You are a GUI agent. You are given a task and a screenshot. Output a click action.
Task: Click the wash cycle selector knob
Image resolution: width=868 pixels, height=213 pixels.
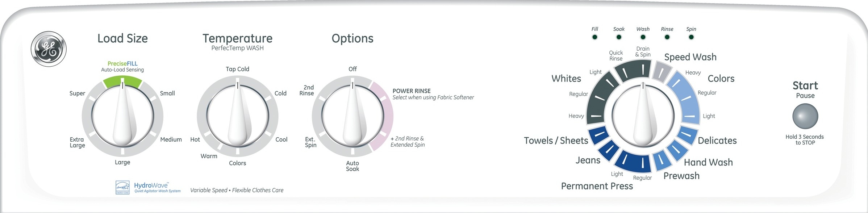click(643, 117)
